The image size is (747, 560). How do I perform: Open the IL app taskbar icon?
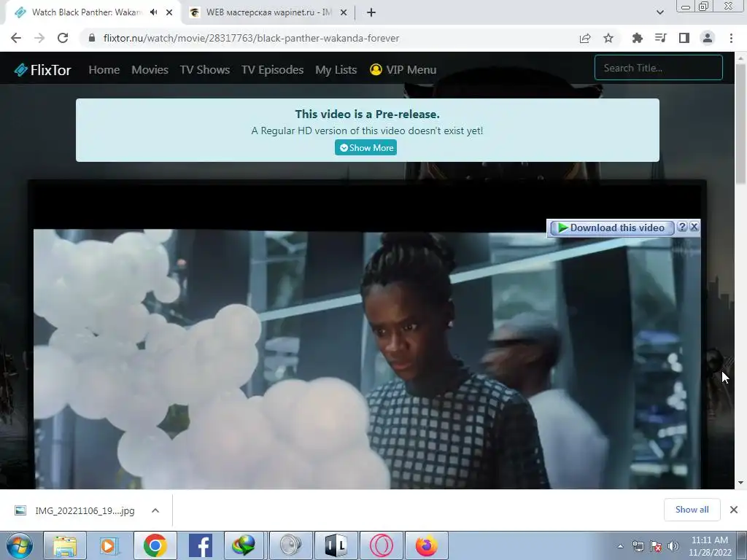336,545
